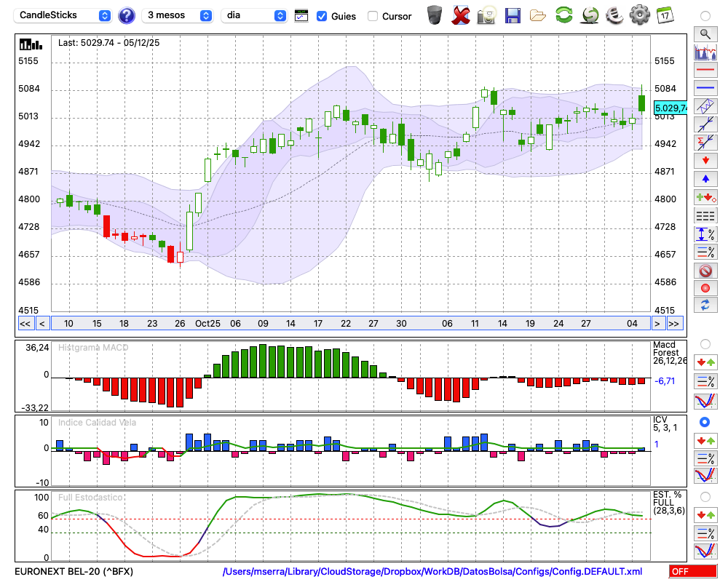Image resolution: width=728 pixels, height=582 pixels.
Task: Click the red OFF button
Action: point(692,572)
